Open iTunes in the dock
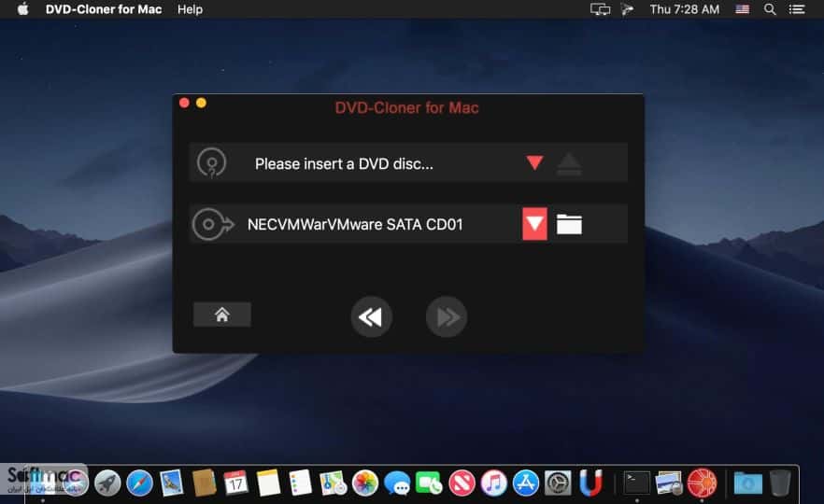Image resolution: width=824 pixels, height=504 pixels. click(x=493, y=483)
